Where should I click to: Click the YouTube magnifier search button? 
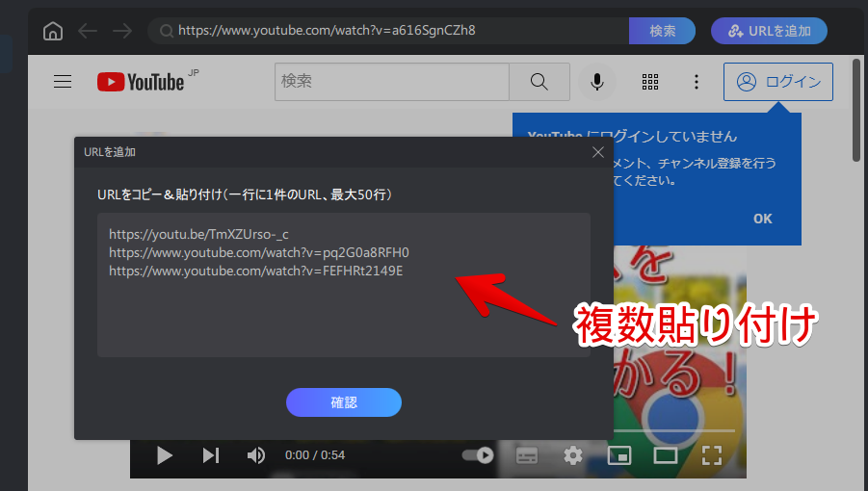(539, 82)
